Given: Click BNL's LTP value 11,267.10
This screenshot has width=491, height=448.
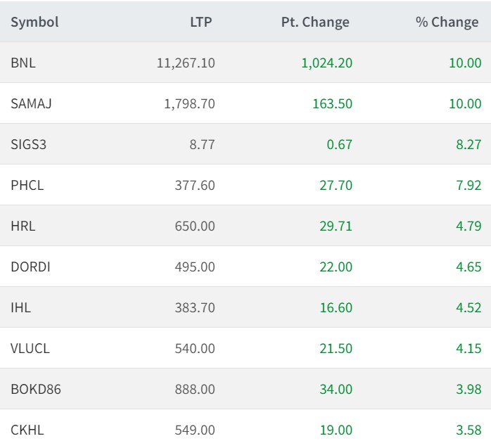Looking at the screenshot, I should tap(186, 63).
